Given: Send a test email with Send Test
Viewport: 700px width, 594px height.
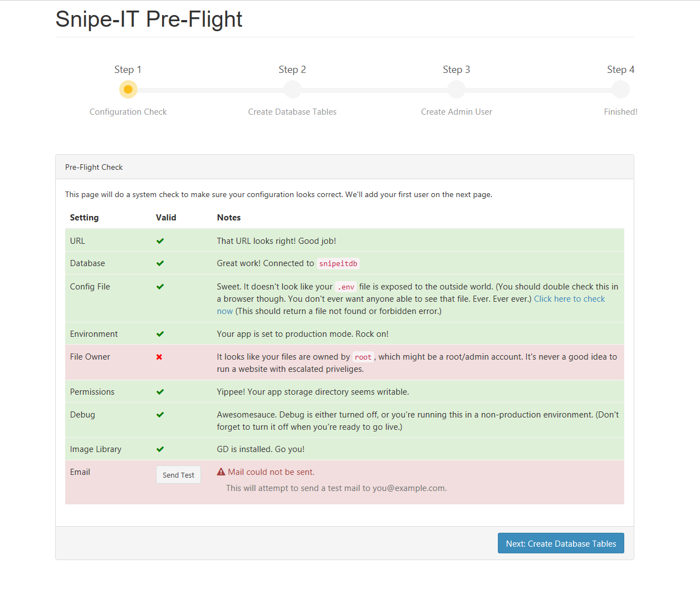Looking at the screenshot, I should (x=178, y=475).
